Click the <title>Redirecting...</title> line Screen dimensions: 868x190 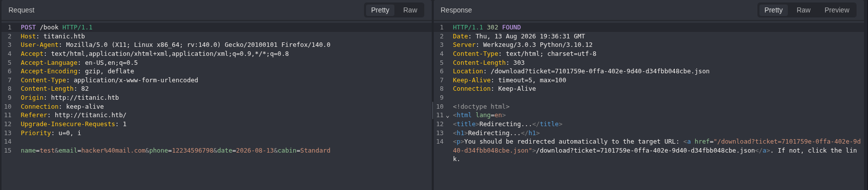[x=507, y=124]
